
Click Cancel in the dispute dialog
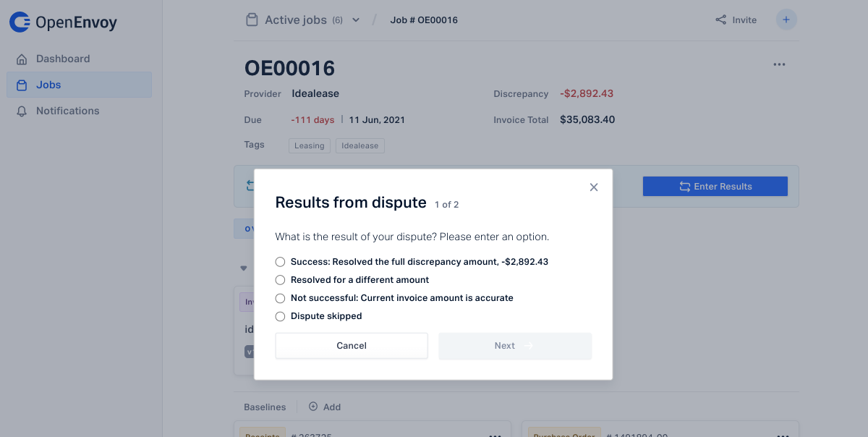click(352, 346)
